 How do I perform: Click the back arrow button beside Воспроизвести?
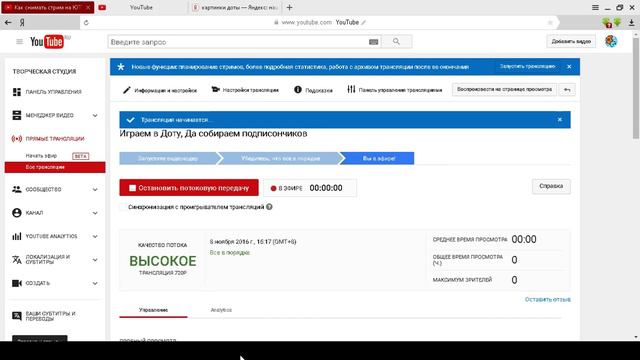pos(567,89)
